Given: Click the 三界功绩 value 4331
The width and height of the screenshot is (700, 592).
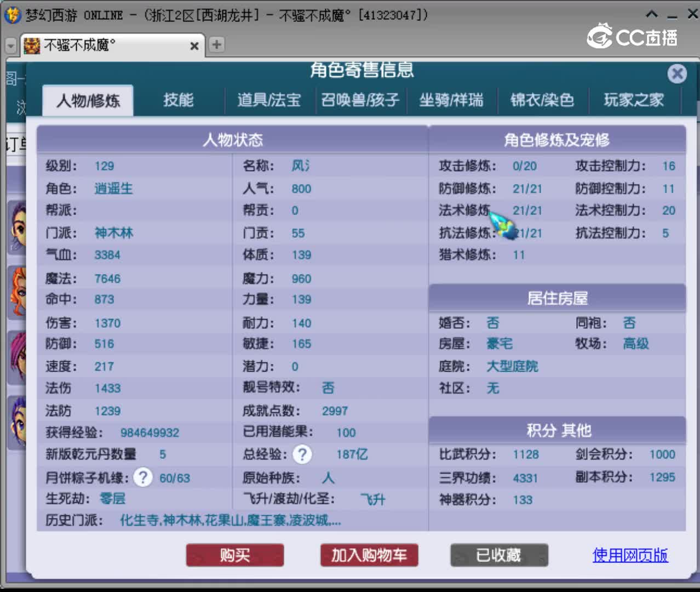Looking at the screenshot, I should click(525, 478).
